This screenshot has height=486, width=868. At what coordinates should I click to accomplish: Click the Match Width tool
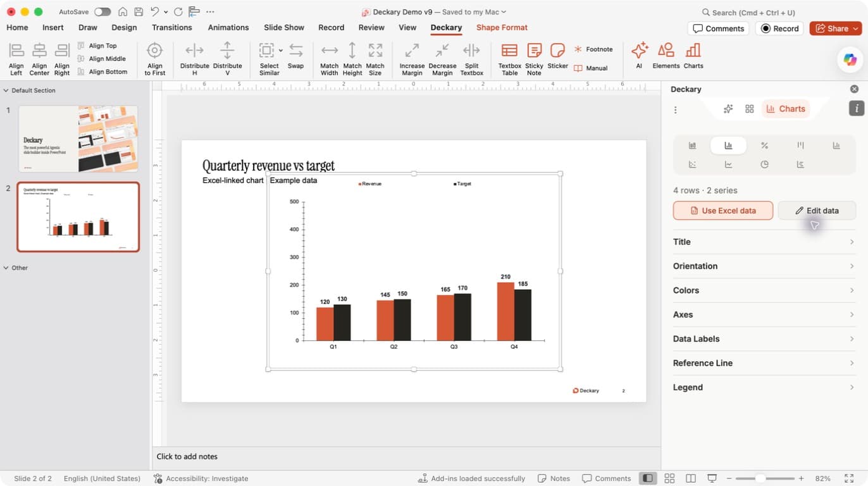pos(330,59)
